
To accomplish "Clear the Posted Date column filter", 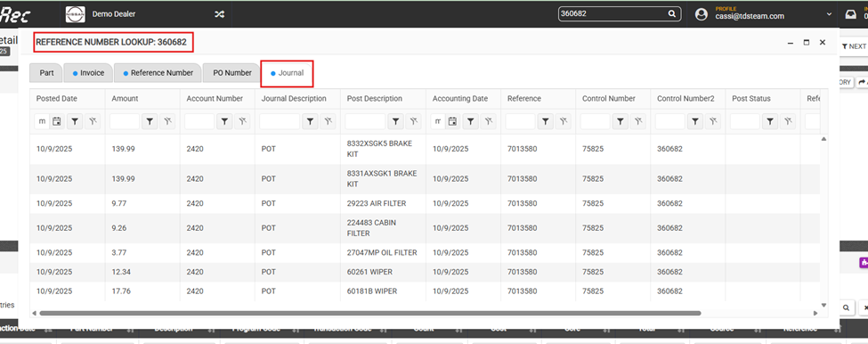I will [x=93, y=121].
